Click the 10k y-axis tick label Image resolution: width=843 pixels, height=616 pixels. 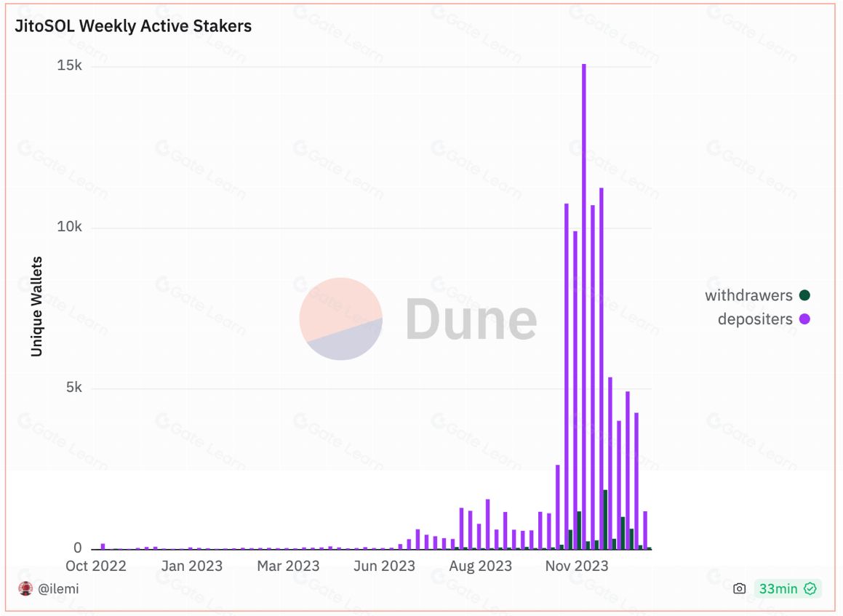tap(70, 228)
